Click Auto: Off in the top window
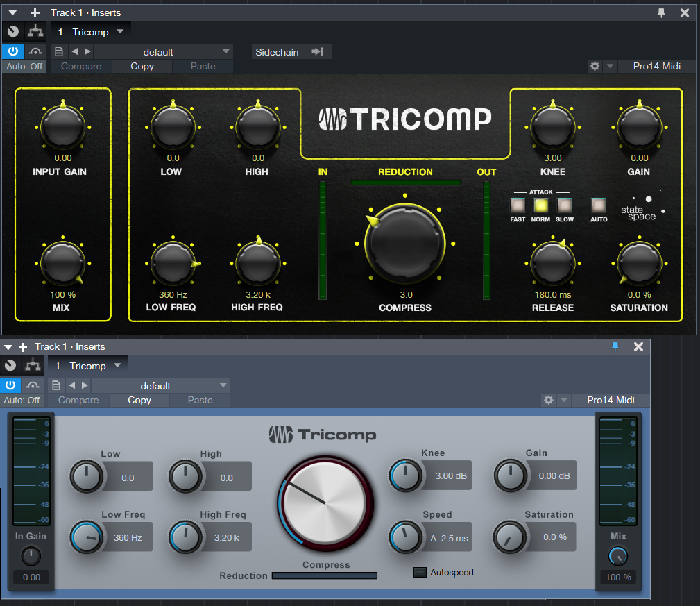Viewport: 700px width, 606px height. [x=24, y=66]
